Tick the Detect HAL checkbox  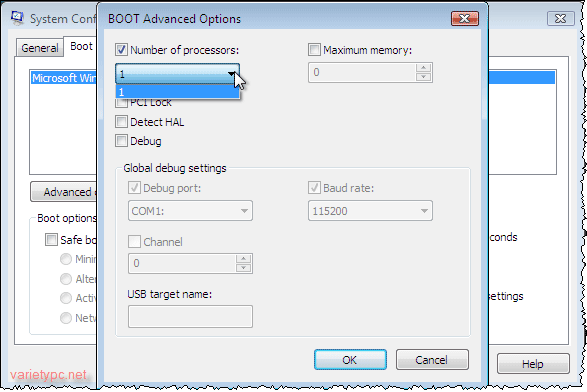tap(121, 122)
